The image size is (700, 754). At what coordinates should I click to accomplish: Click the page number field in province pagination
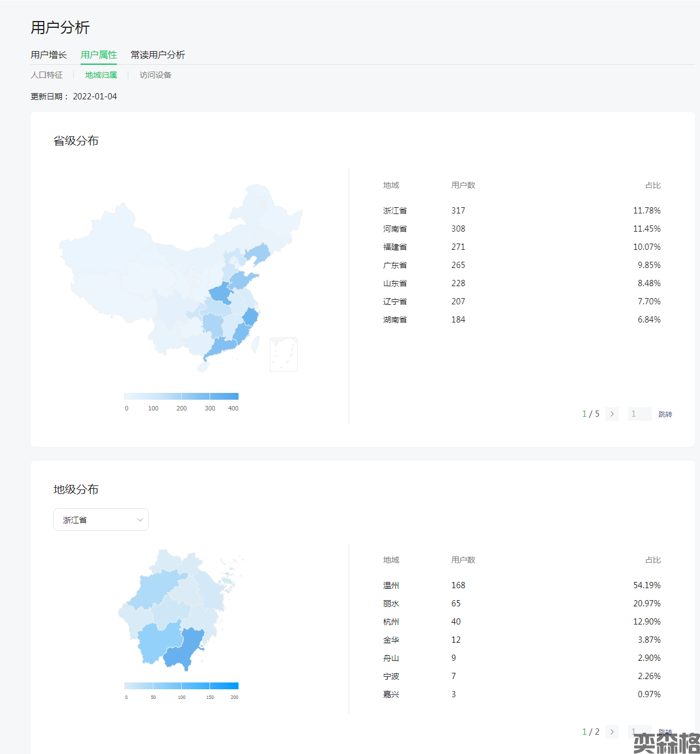639,414
